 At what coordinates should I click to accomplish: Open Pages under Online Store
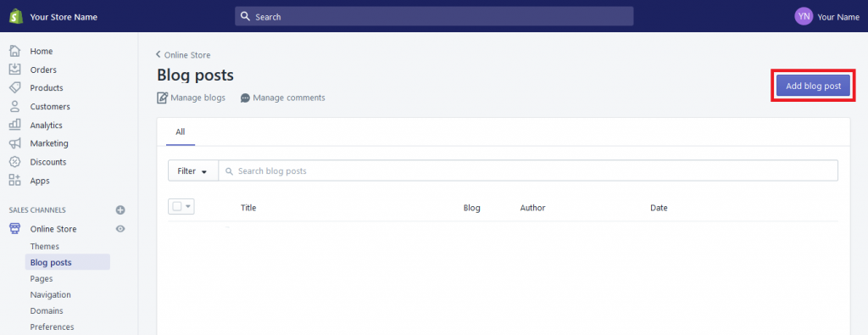(42, 278)
